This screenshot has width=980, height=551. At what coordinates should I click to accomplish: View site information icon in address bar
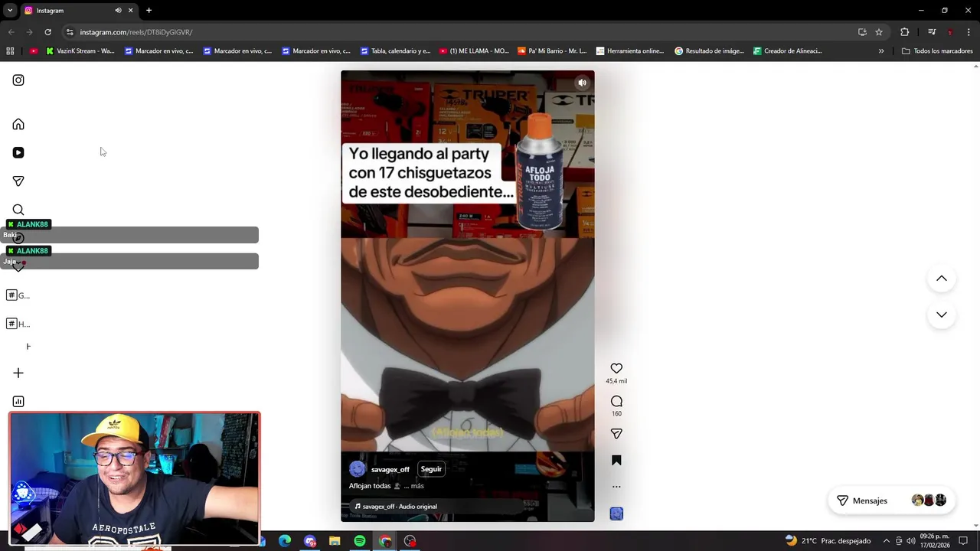(x=70, y=32)
